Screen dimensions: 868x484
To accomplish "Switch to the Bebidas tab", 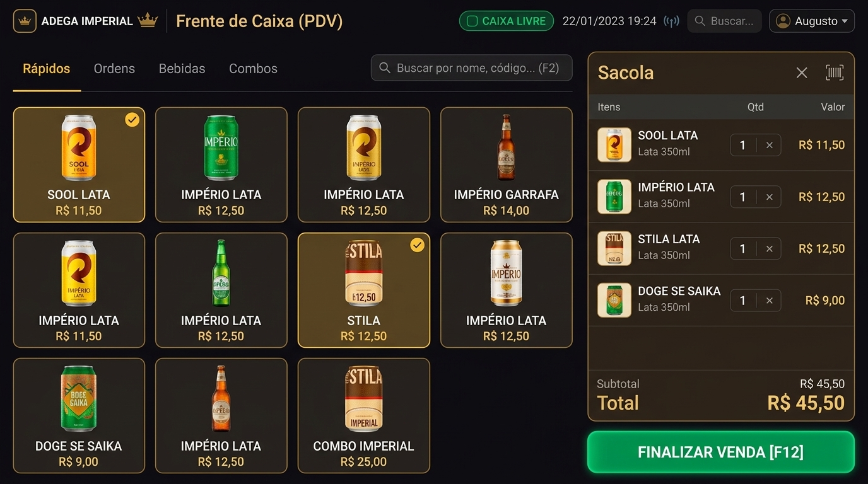I will pyautogui.click(x=182, y=69).
